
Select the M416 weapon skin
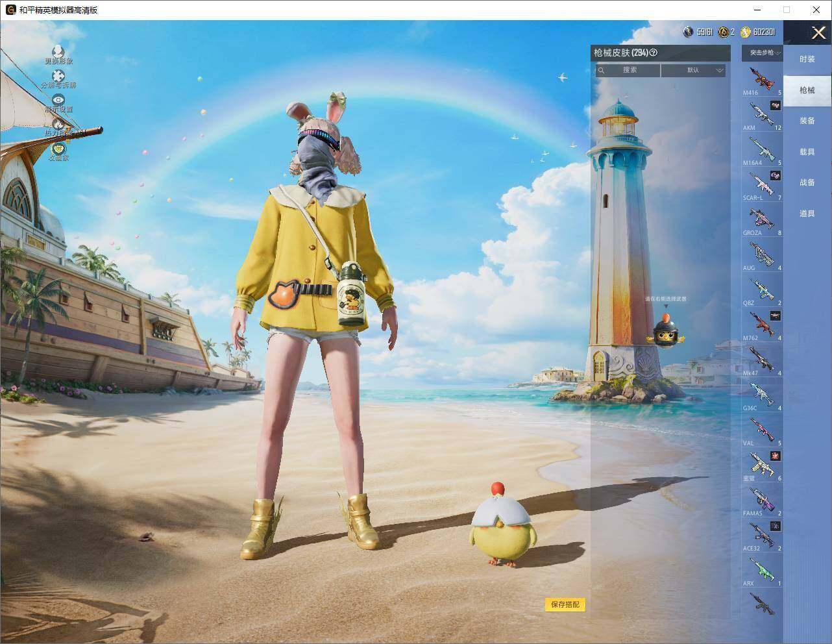click(762, 80)
